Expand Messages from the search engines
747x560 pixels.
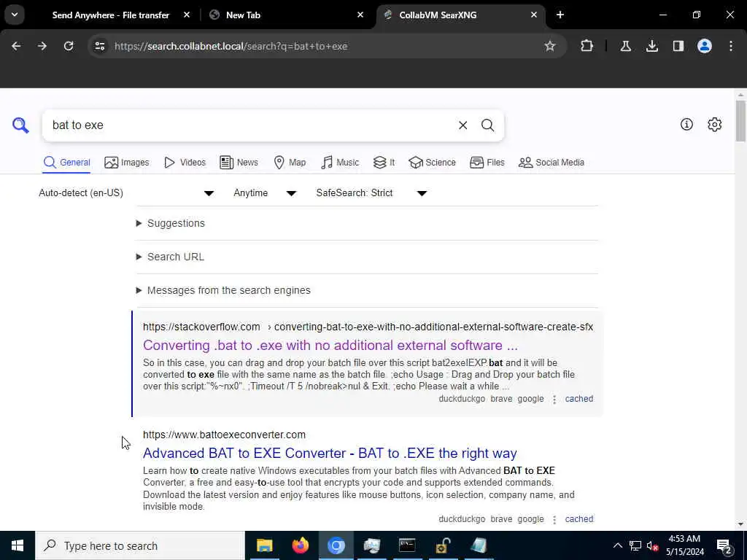223,290
